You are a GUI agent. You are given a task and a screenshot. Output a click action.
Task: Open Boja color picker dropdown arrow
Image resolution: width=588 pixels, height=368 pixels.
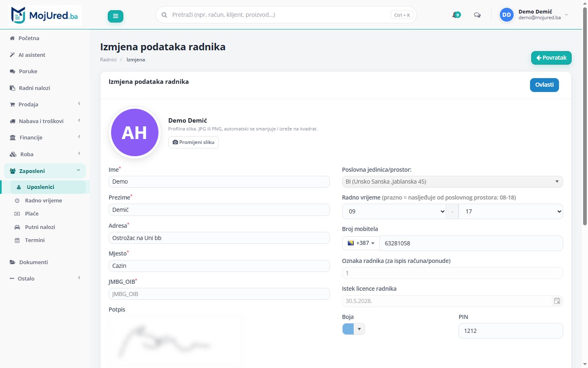[x=359, y=329]
